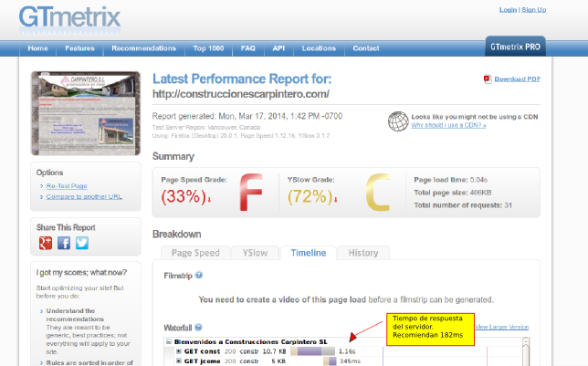Viewport: 588px width, 366px height.
Task: Click the YSlow 72% score
Action: (312, 196)
